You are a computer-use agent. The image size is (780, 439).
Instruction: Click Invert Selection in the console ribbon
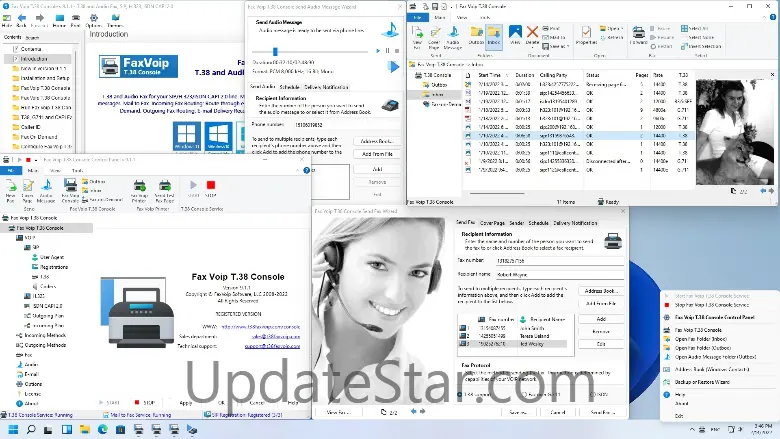coord(701,46)
